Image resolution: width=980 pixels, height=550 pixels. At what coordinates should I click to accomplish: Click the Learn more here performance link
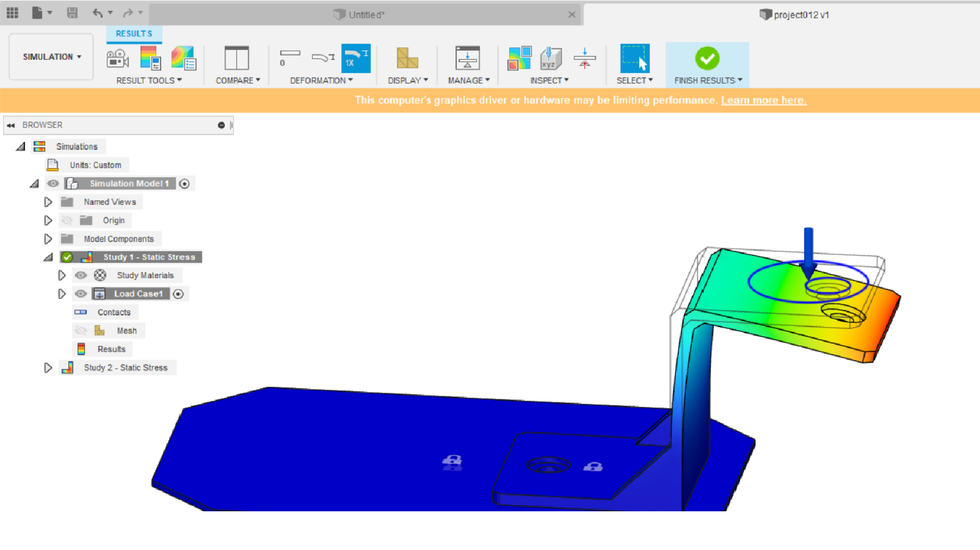(763, 100)
